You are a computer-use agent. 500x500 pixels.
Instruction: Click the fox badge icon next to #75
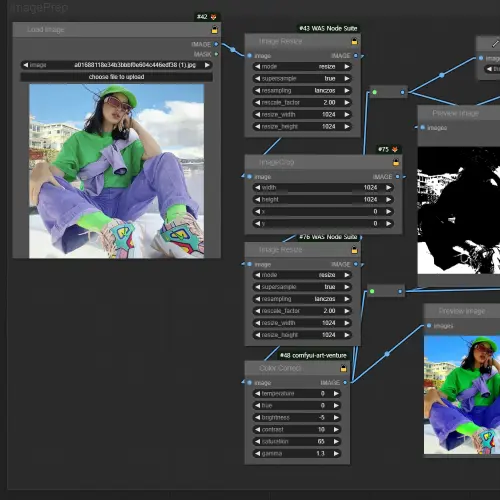(395, 149)
